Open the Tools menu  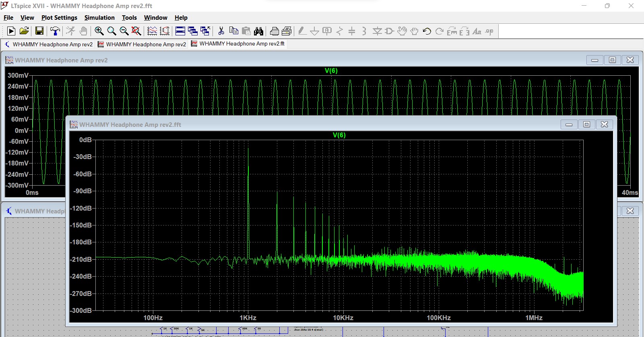[129, 18]
